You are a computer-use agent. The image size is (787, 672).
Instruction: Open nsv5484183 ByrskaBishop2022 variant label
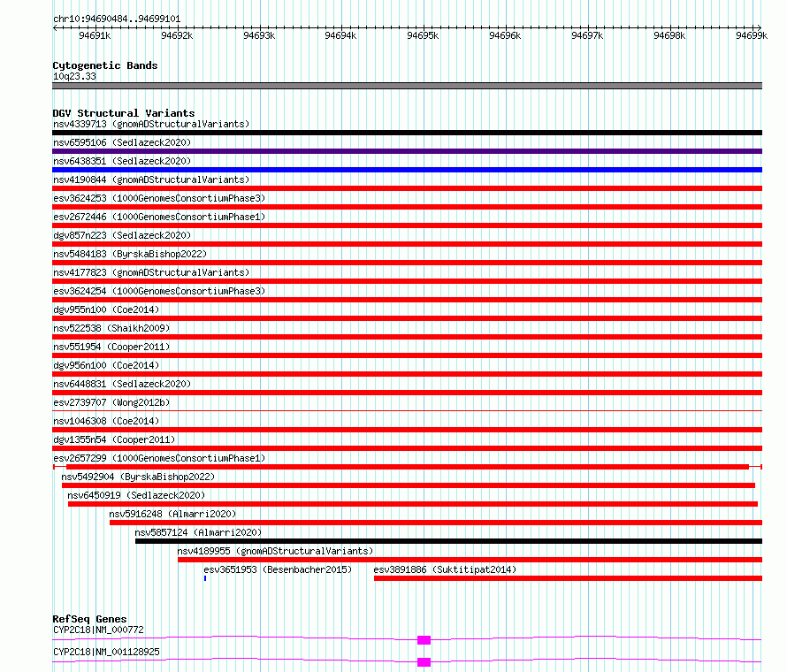[x=130, y=254]
